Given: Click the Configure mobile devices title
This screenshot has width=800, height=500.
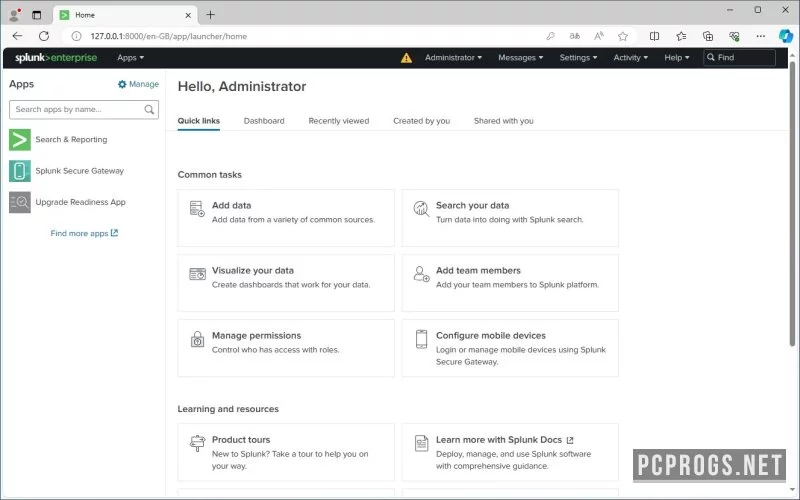Looking at the screenshot, I should pyautogui.click(x=491, y=335).
